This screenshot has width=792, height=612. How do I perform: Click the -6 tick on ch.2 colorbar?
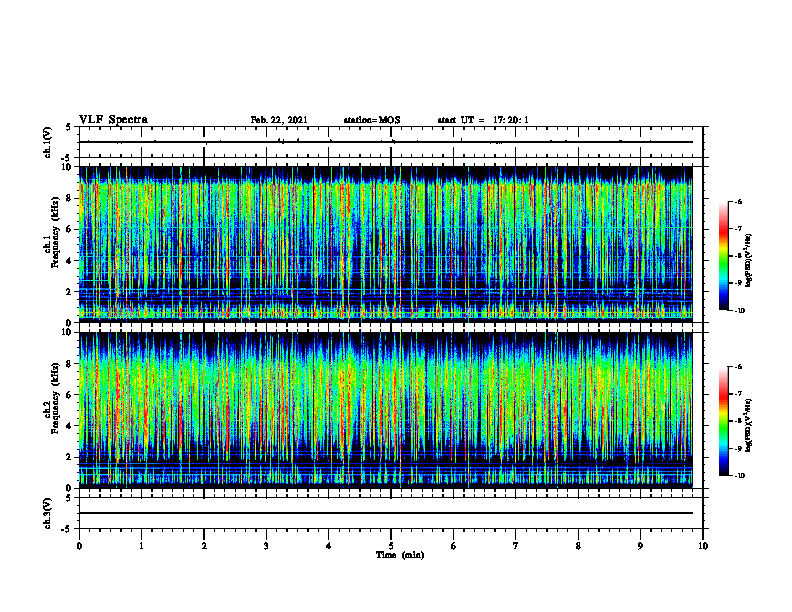(738, 367)
